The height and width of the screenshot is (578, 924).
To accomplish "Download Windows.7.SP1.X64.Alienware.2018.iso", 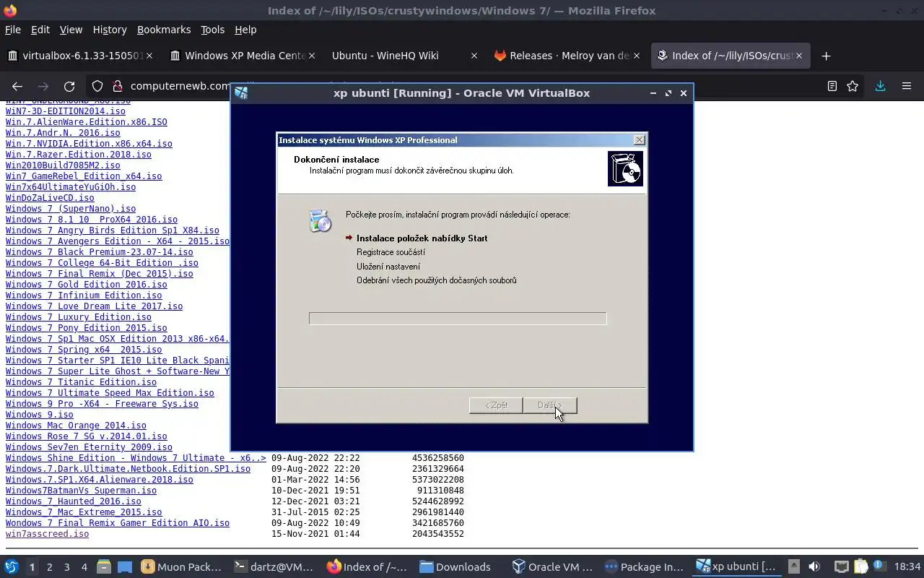I will tap(99, 480).
